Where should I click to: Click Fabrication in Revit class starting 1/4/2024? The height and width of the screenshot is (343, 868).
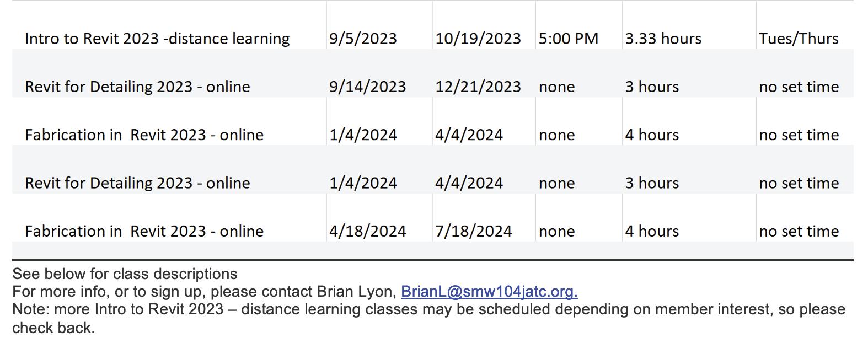pos(144,135)
